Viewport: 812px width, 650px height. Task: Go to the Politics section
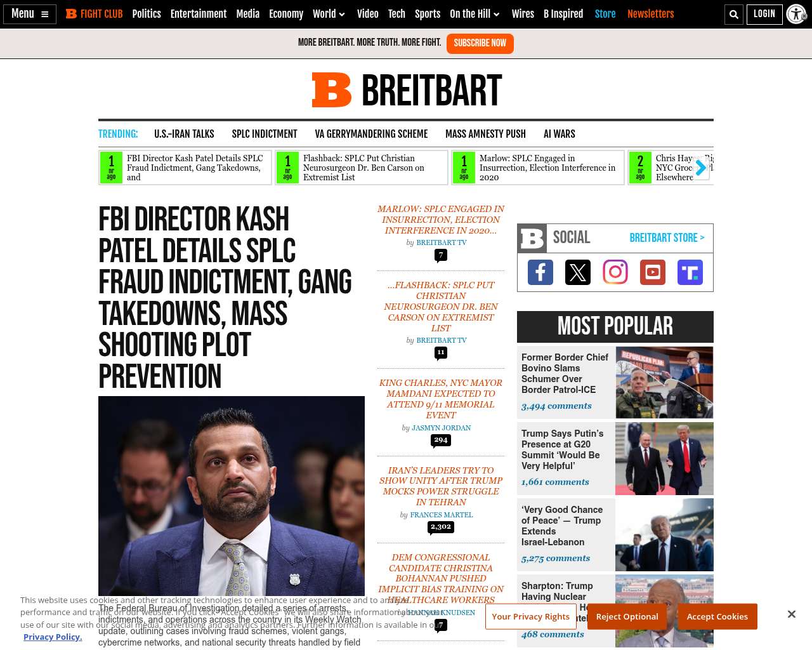coord(147,14)
